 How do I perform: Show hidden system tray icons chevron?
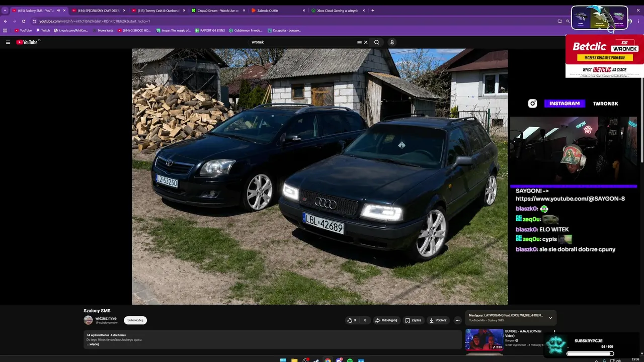point(596,360)
